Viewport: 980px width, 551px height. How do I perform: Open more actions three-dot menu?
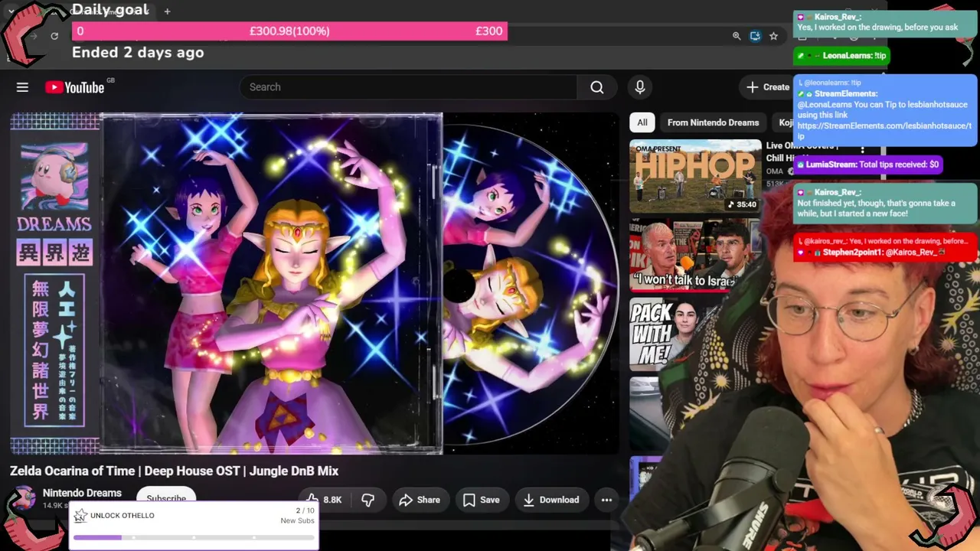point(606,500)
